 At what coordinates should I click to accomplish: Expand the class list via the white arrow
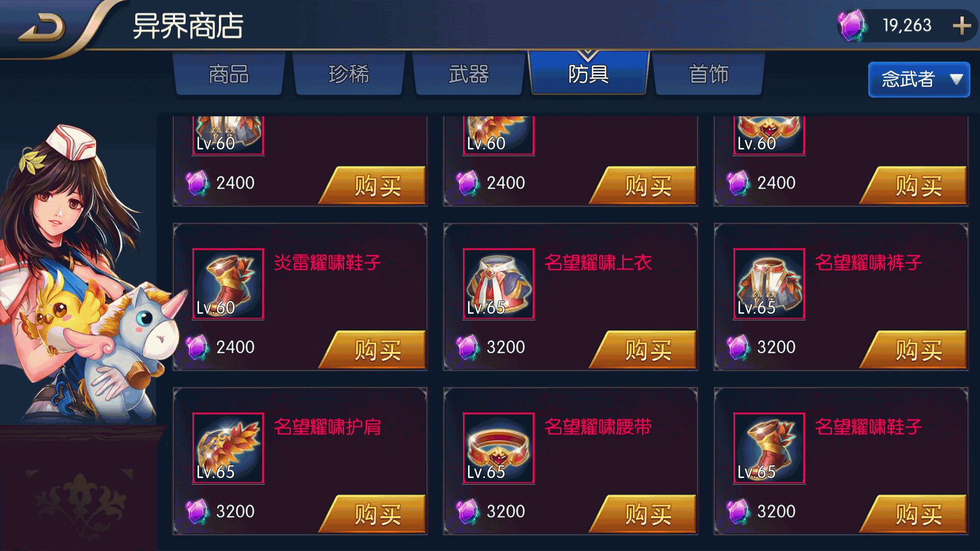956,79
